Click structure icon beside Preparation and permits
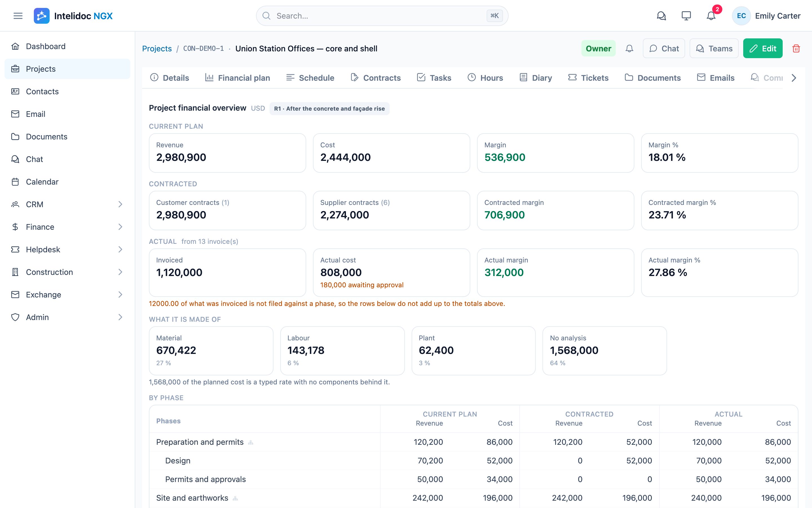 click(251, 443)
